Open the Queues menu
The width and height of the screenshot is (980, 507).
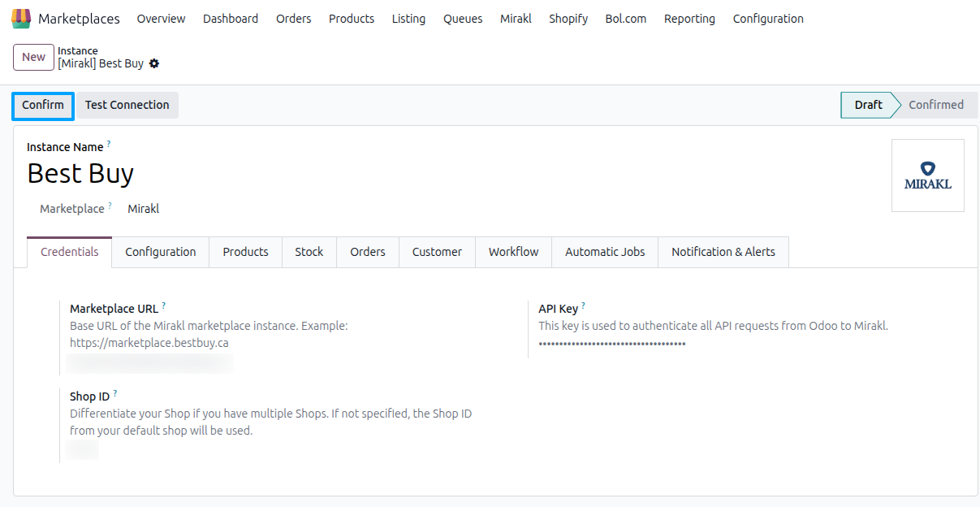pos(463,19)
